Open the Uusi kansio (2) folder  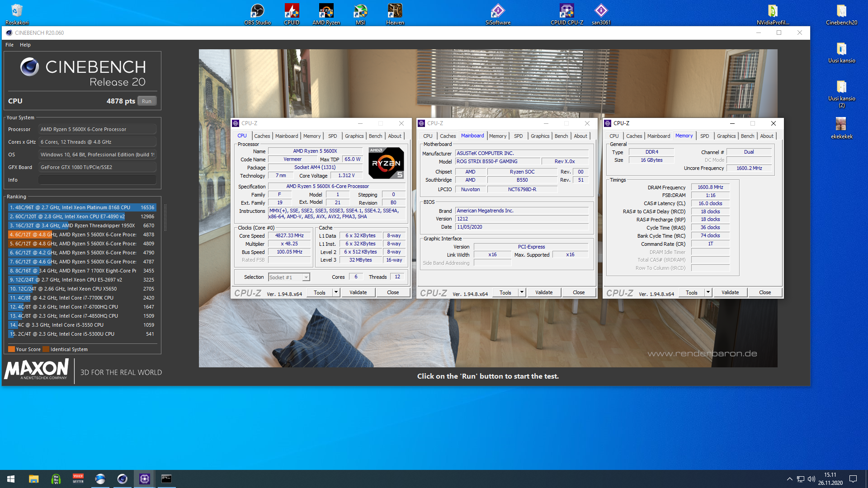tap(841, 94)
